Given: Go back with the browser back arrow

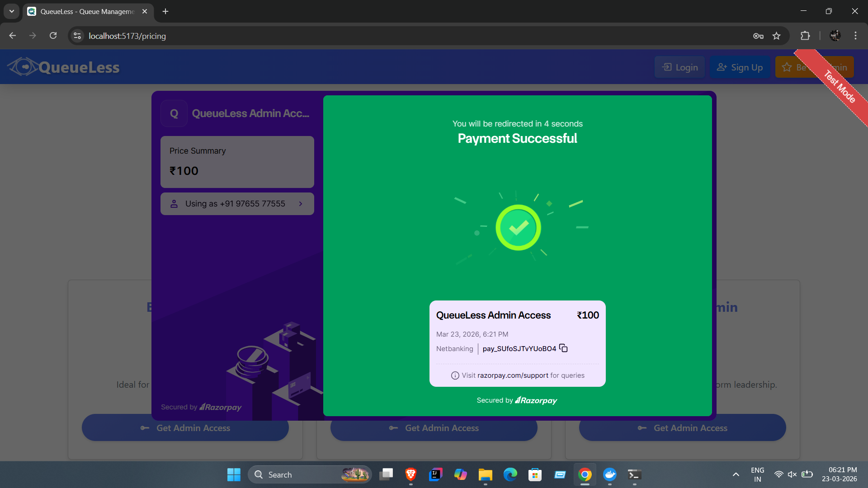Looking at the screenshot, I should point(13,36).
